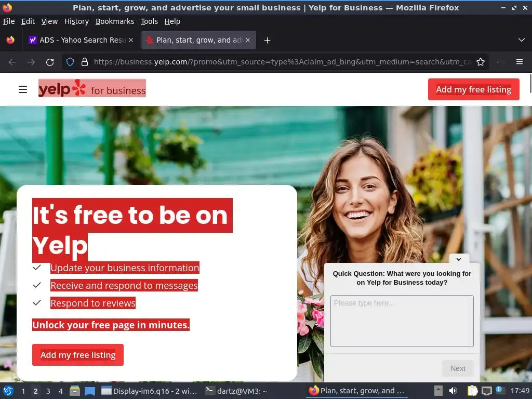
Task: Open the Bookmarks menu
Action: click(115, 21)
